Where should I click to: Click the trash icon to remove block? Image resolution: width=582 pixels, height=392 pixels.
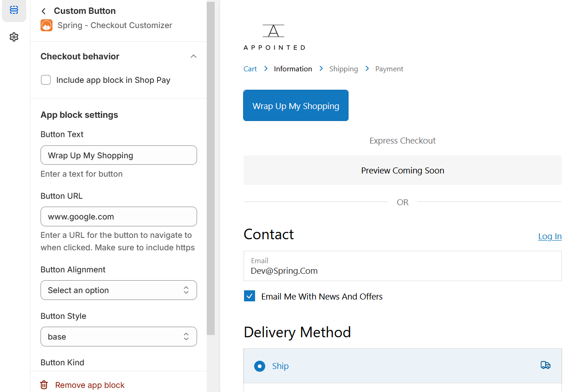pos(44,385)
